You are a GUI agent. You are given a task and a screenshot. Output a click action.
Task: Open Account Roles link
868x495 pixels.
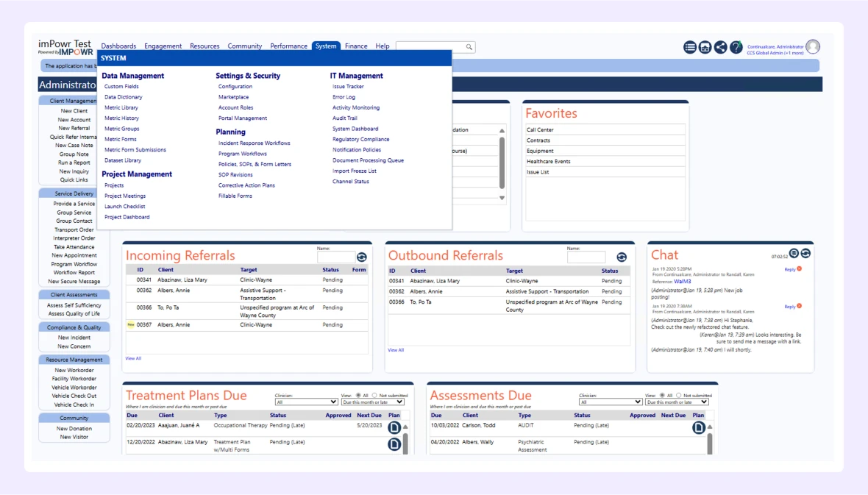tap(236, 107)
